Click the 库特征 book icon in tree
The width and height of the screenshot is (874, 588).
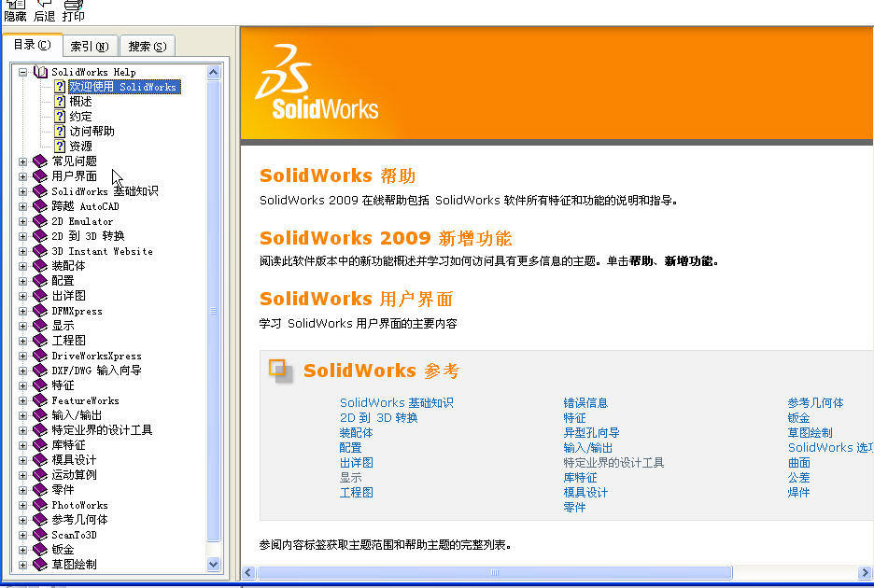tap(40, 445)
